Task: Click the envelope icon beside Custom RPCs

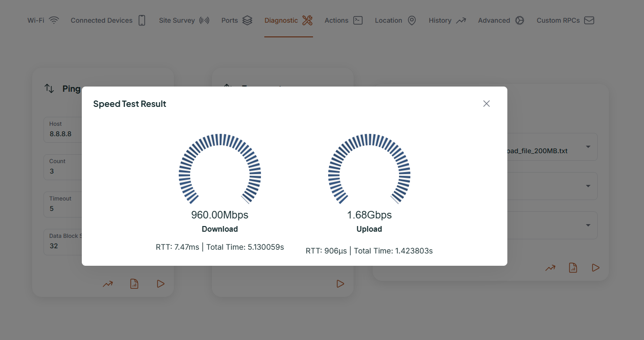Action: coord(589,20)
